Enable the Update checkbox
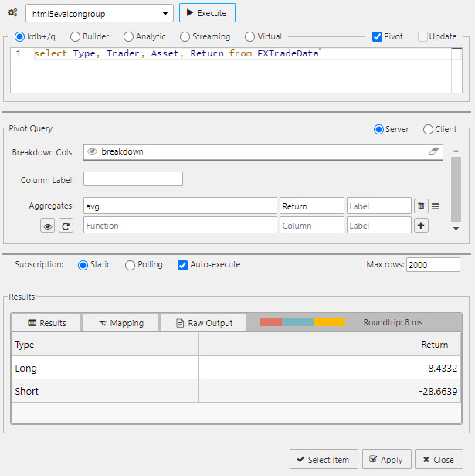 422,36
